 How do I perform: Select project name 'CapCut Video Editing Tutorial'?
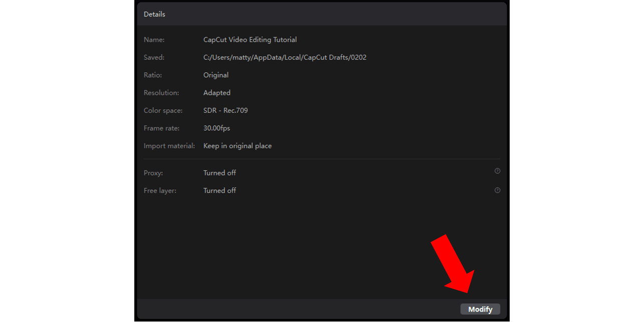[250, 40]
